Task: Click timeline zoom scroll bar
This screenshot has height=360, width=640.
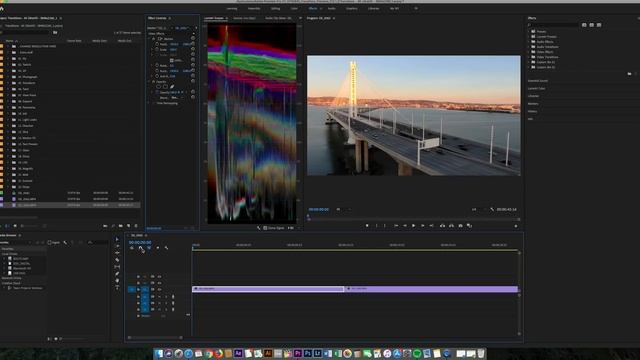Action: click(155, 338)
